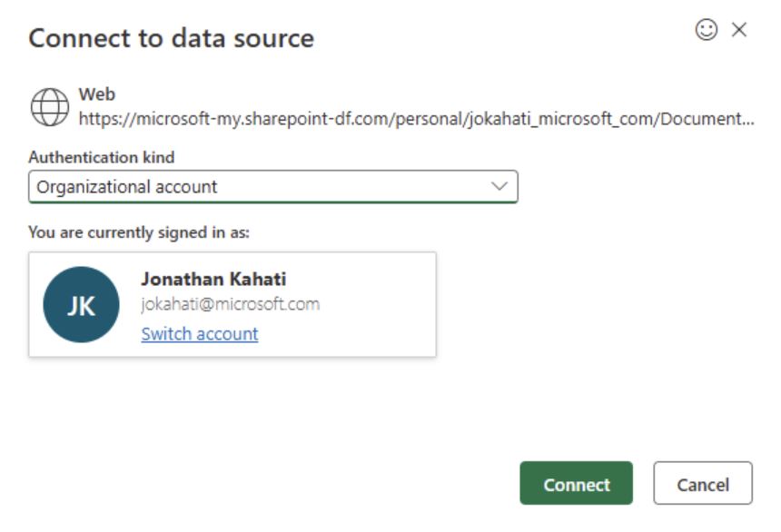The height and width of the screenshot is (532, 781).
Task: Click the sharepoint URL text
Action: [x=417, y=119]
